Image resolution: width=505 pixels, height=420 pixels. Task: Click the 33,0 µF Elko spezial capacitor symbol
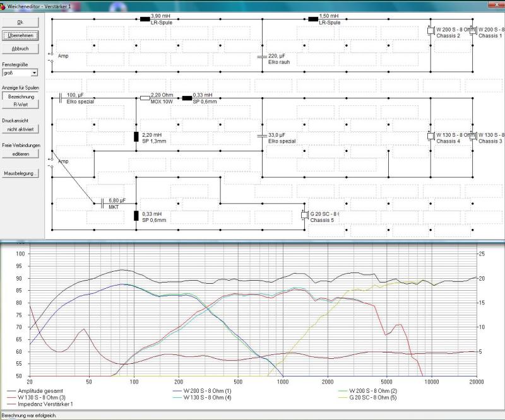tap(262, 136)
